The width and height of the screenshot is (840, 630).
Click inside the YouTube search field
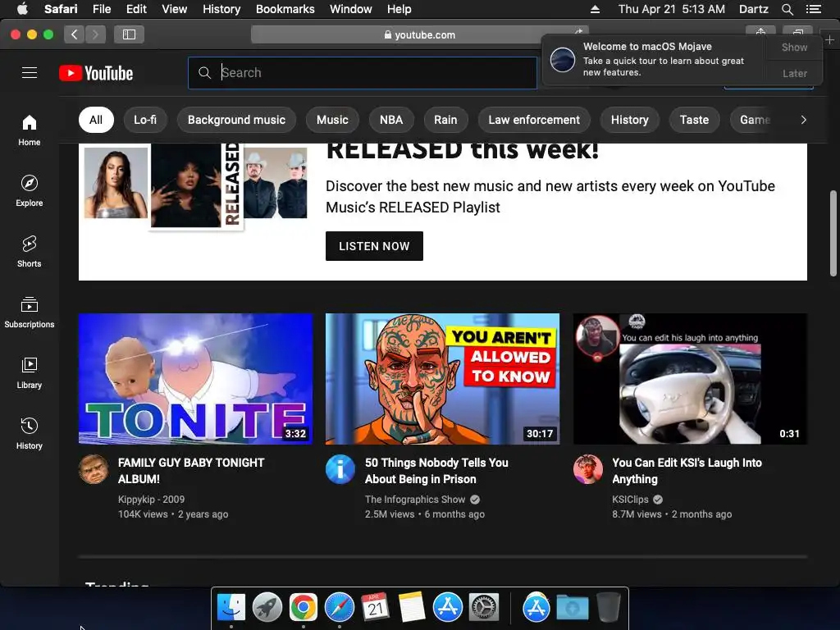pos(363,73)
